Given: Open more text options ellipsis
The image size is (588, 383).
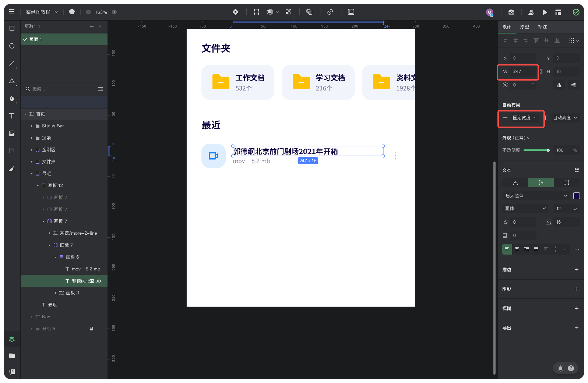Looking at the screenshot, I should (x=577, y=249).
